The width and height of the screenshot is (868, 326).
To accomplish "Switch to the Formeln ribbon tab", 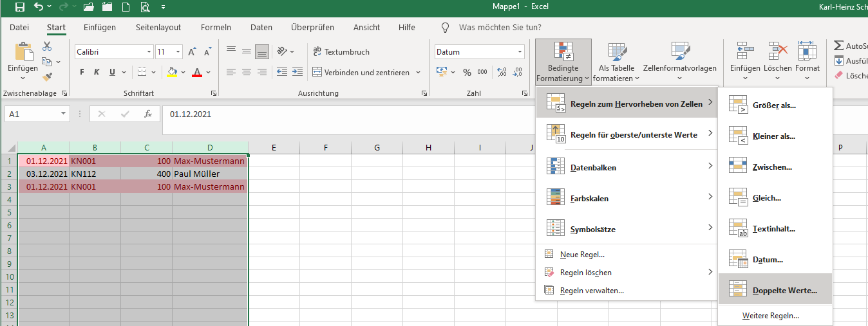I will pos(216,27).
